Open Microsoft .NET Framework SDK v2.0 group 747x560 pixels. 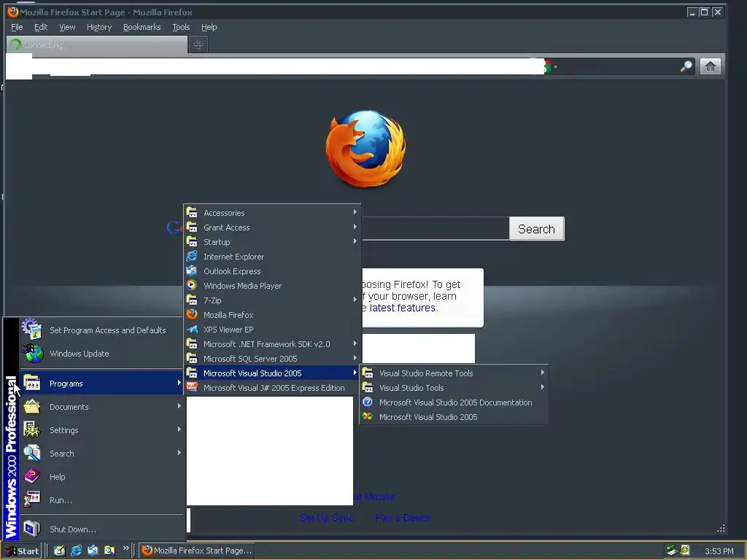[x=272, y=344]
